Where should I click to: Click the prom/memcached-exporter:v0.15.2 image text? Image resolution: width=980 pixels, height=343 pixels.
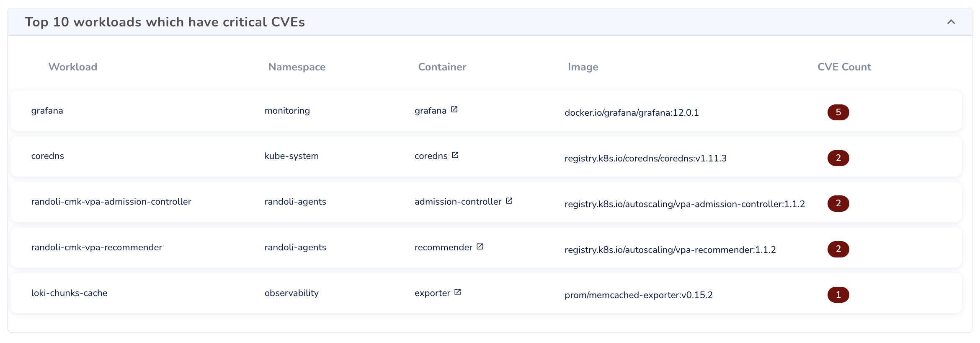coord(639,295)
